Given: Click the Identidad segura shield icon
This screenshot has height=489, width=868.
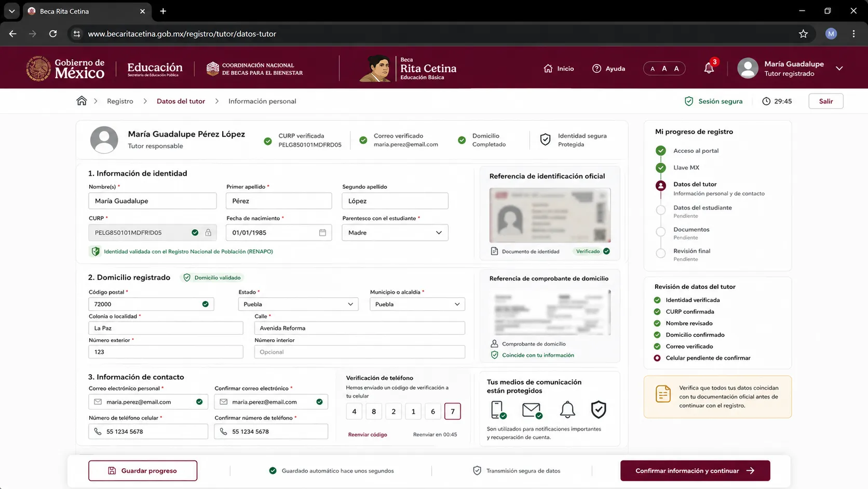Looking at the screenshot, I should coord(545,139).
